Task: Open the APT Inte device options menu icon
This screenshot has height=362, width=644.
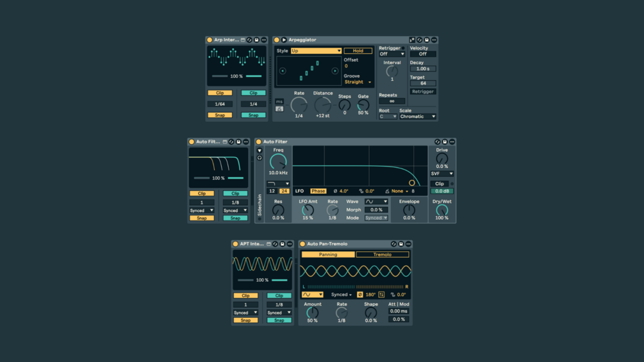Action: pyautogui.click(x=290, y=244)
